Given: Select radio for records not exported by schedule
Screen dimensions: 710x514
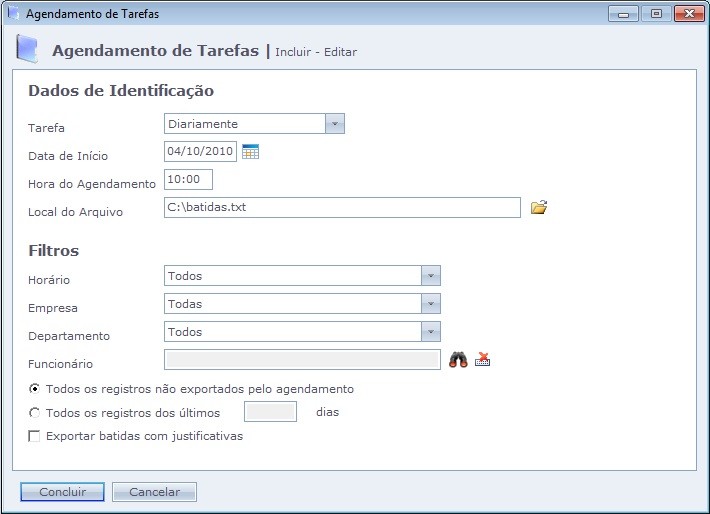Looking at the screenshot, I should pyautogui.click(x=35, y=389).
